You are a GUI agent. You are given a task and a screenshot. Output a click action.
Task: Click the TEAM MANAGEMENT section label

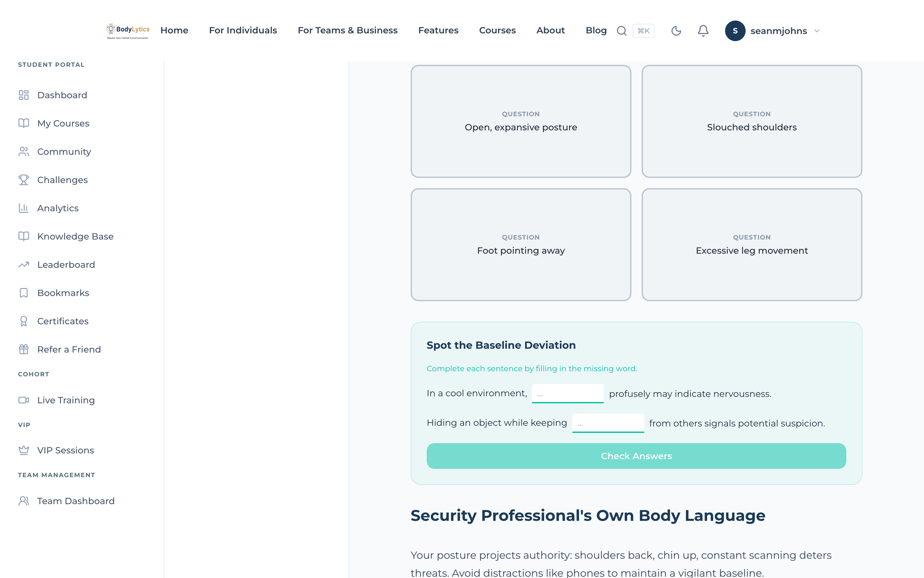[56, 475]
